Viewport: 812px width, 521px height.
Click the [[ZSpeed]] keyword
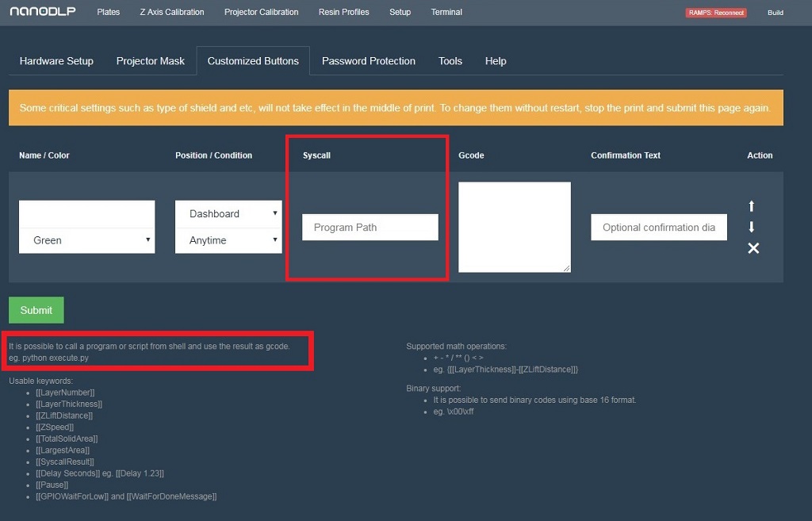pos(55,427)
